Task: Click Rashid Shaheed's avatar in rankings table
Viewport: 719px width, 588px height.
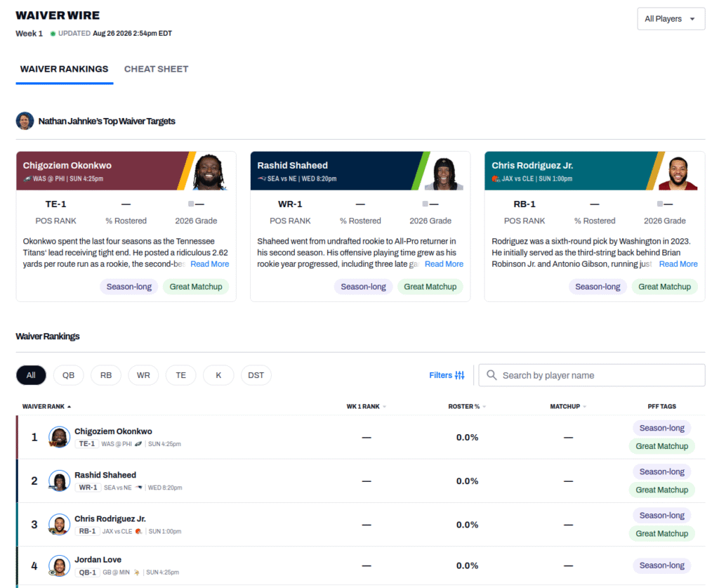Action: coord(59,481)
